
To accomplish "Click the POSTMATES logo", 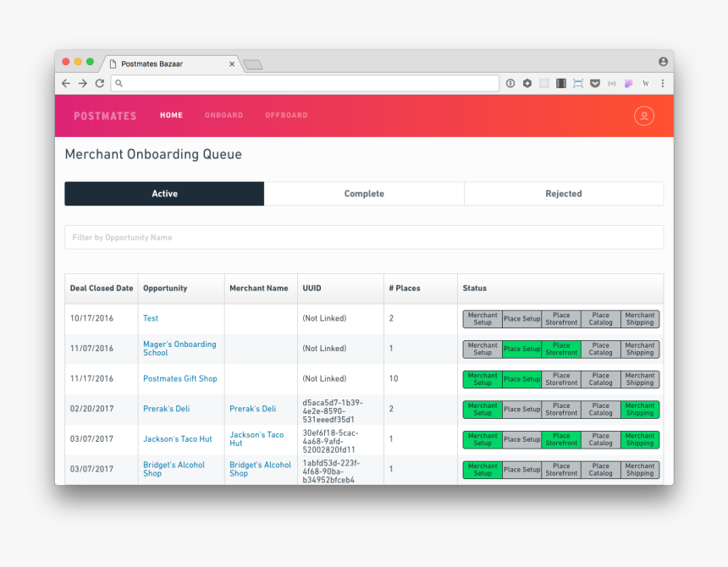I will [105, 116].
